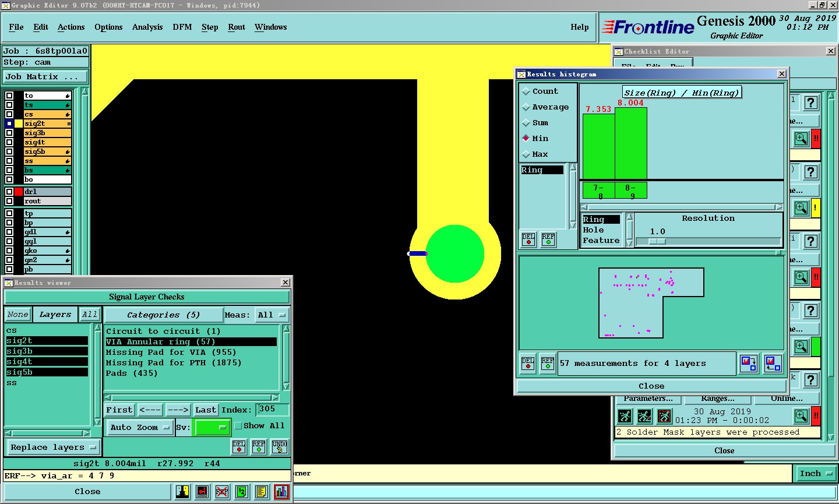Open the Sv green dropdown
This screenshot has width=839, height=504.
[212, 427]
